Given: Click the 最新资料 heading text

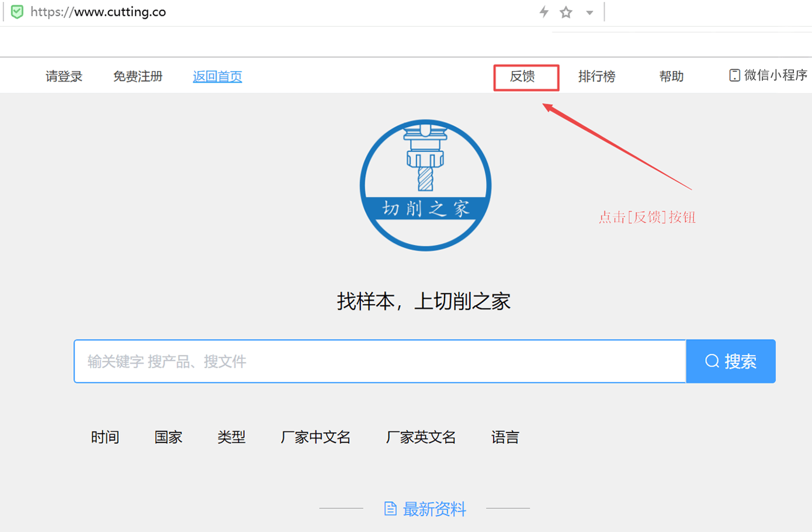Looking at the screenshot, I should coord(435,509).
